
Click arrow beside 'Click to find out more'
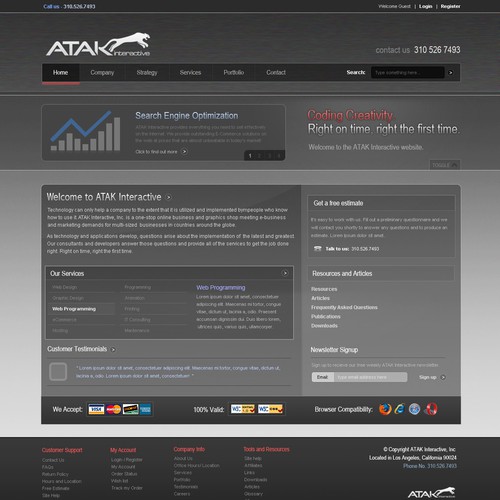coord(184,152)
